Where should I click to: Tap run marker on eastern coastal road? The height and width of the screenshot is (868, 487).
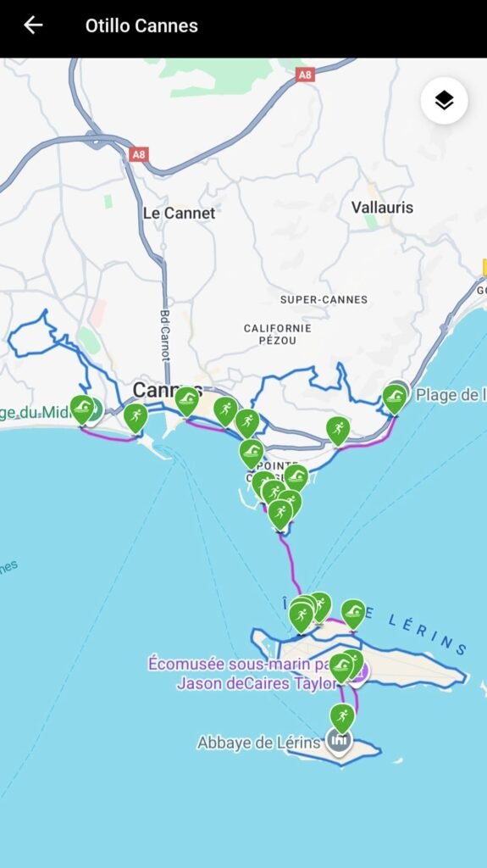[x=338, y=430]
